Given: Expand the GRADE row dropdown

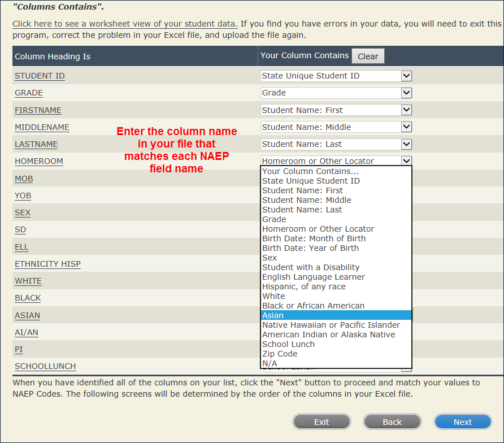Looking at the screenshot, I should (406, 93).
